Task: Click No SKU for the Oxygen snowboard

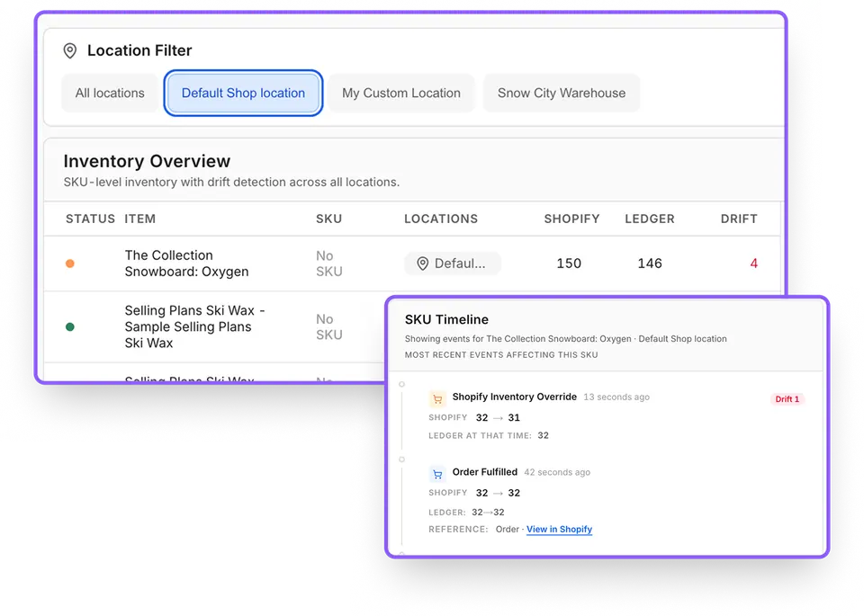Action: [329, 263]
